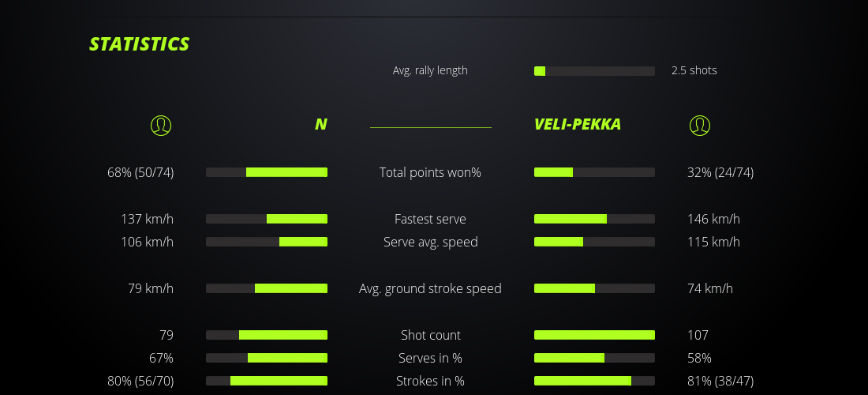Click player N's profile avatar icon
Viewport: 868px width, 395px height.
pos(160,125)
